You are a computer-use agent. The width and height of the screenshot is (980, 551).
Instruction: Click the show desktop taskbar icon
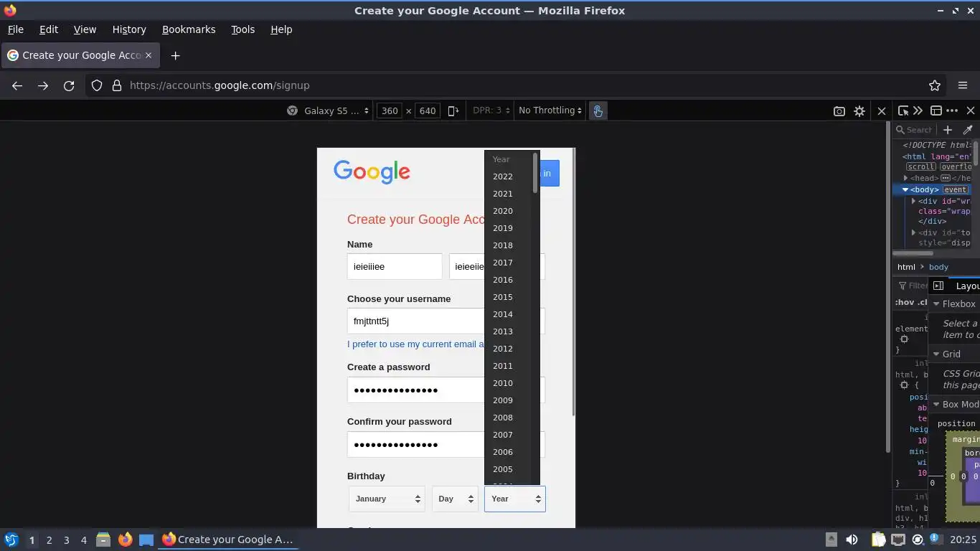click(x=146, y=540)
